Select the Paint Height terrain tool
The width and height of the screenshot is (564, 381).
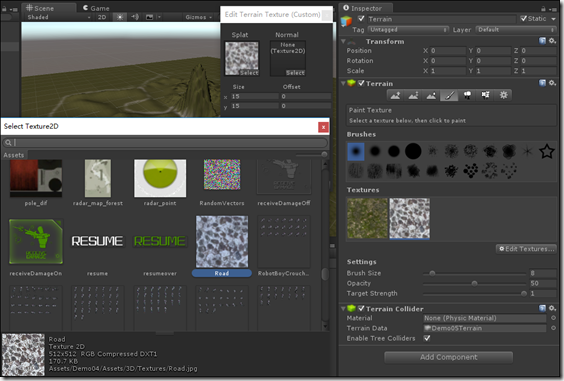[x=413, y=95]
